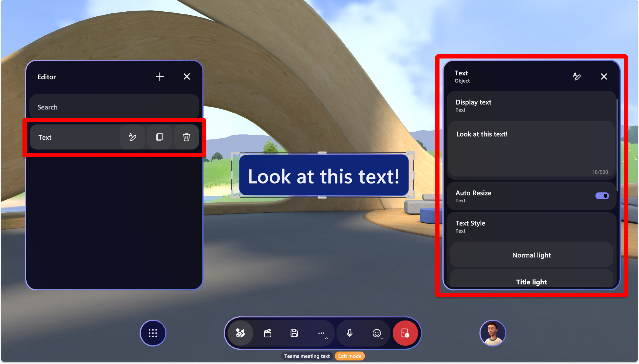Click the emoji reaction icon in toolbar
639x364 pixels.
click(377, 333)
